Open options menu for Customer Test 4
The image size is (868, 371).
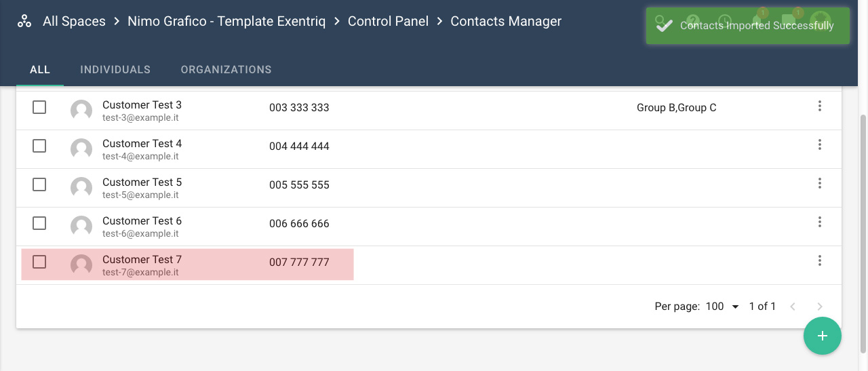820,144
